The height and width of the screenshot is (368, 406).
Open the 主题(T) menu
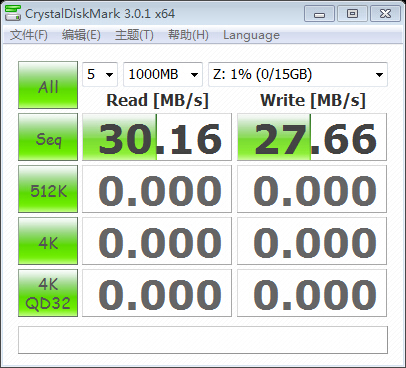coord(134,35)
